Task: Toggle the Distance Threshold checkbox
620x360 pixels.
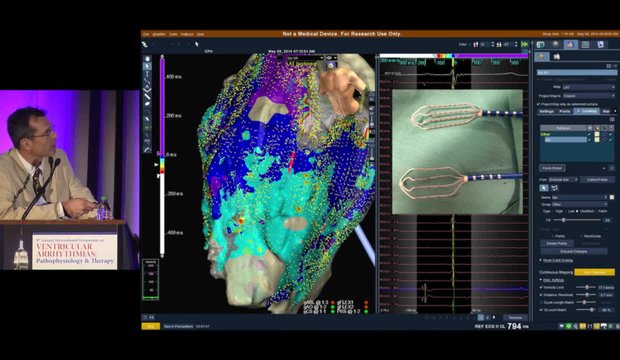Action: pos(541,295)
